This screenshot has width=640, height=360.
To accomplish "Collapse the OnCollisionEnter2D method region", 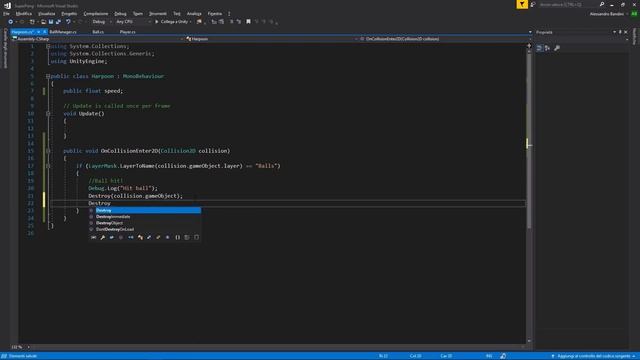I will (48, 151).
